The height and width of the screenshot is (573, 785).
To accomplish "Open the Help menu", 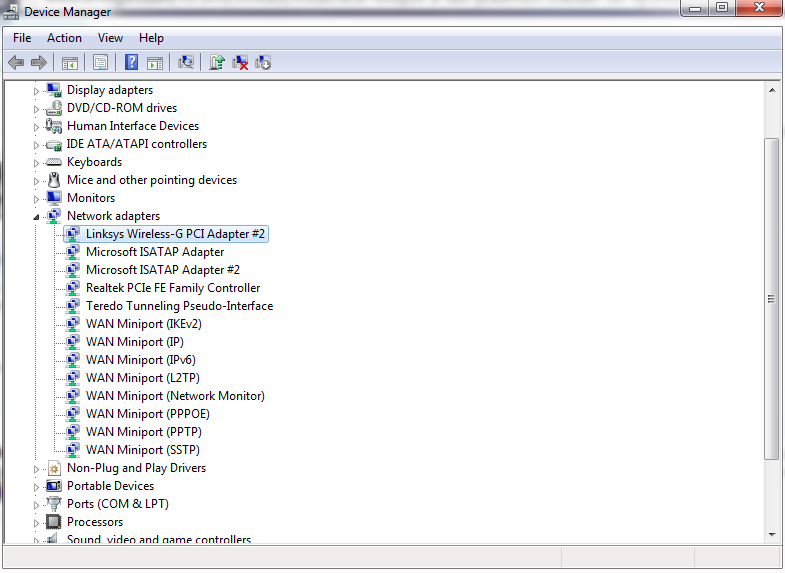I will click(151, 38).
